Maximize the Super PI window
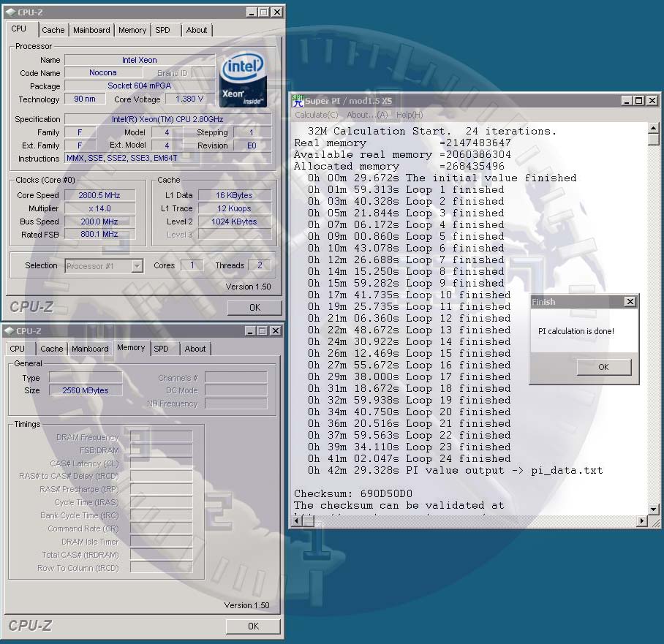 tap(638, 101)
